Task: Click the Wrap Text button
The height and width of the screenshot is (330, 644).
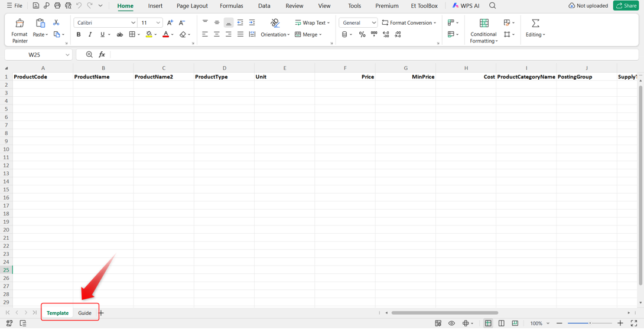Action: click(312, 23)
